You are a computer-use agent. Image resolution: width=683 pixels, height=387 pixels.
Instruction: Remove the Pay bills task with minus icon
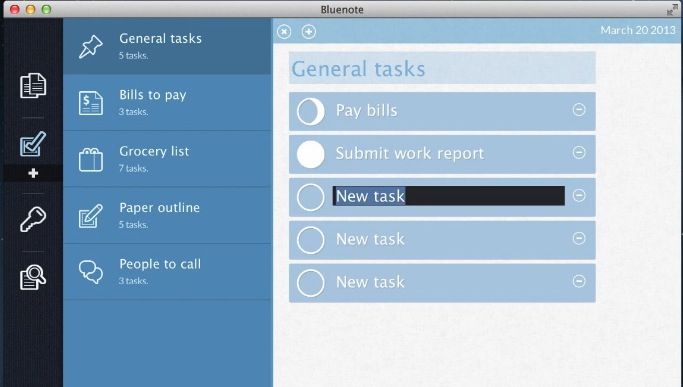pyautogui.click(x=579, y=109)
